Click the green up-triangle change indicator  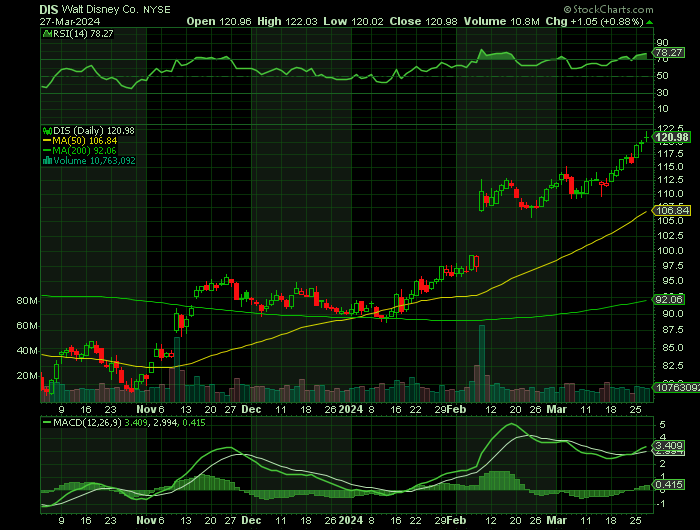tap(649, 21)
